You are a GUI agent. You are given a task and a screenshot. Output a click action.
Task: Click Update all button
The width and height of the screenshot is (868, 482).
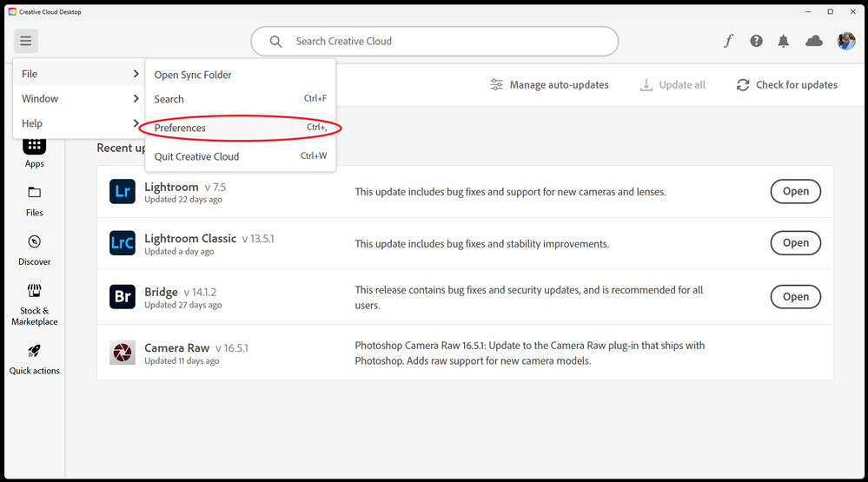[673, 84]
